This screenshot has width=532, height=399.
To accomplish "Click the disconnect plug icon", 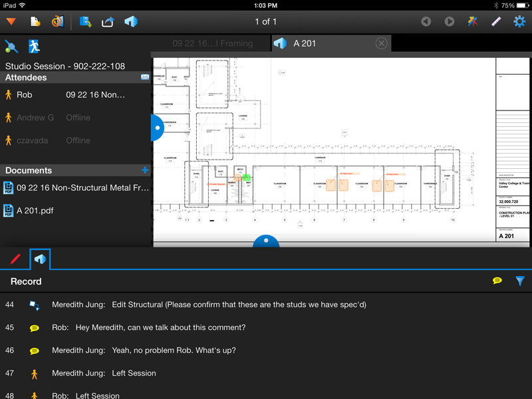I will pos(11,46).
